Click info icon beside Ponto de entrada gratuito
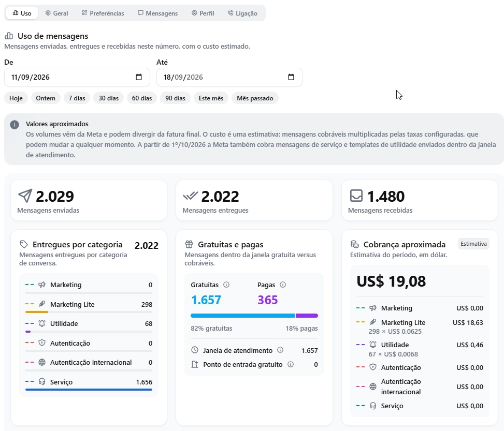 (x=291, y=364)
